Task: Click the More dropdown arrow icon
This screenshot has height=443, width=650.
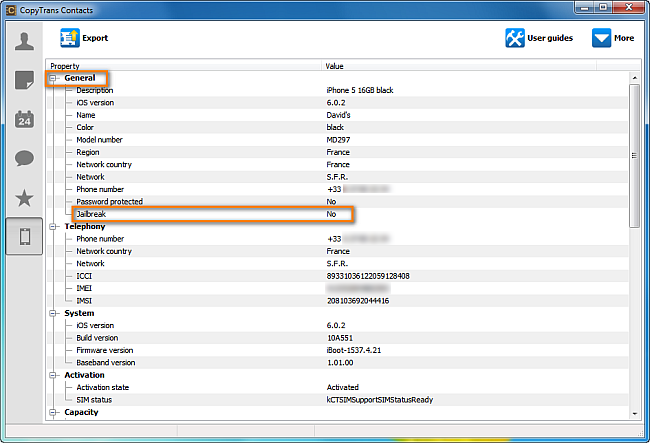Action: point(601,38)
